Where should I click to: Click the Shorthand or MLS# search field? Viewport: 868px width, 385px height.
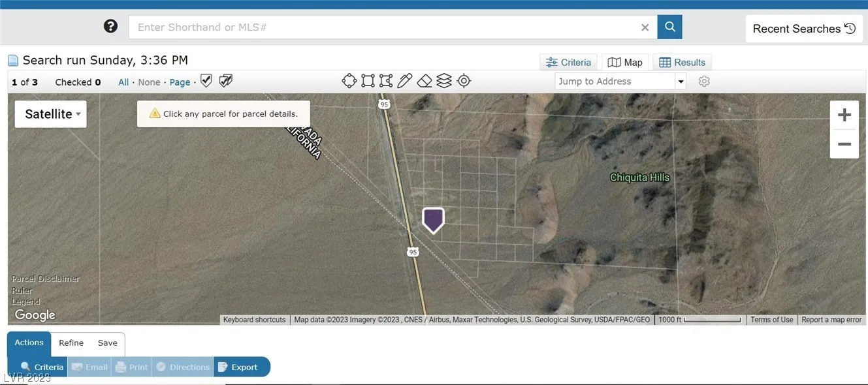[385, 27]
